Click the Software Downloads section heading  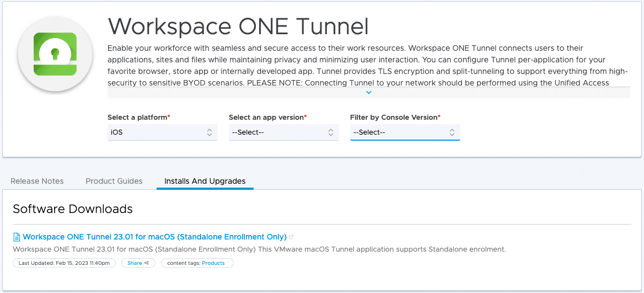point(73,209)
